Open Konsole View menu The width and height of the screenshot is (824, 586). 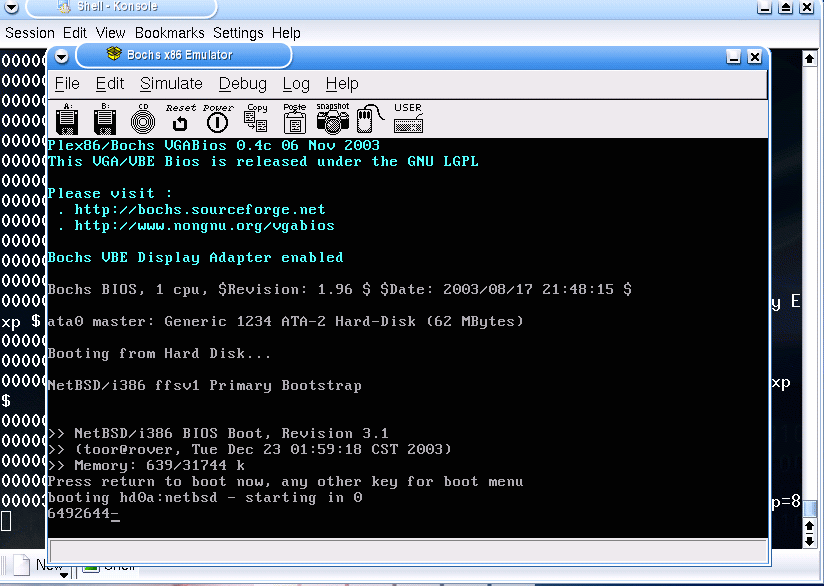(x=110, y=33)
